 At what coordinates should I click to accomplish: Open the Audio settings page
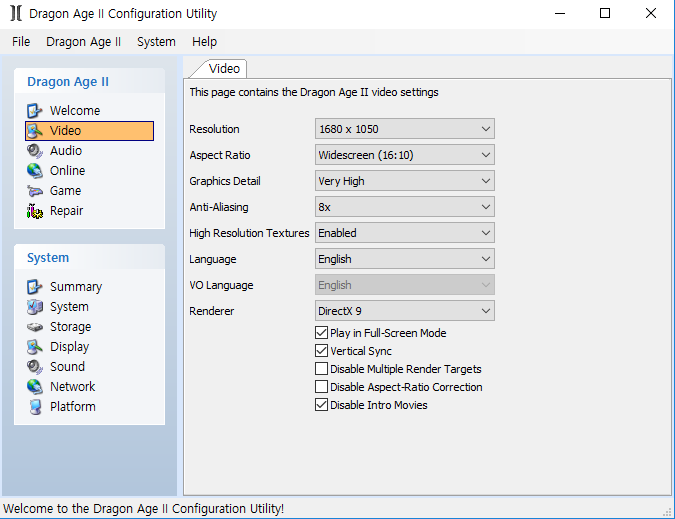66,151
